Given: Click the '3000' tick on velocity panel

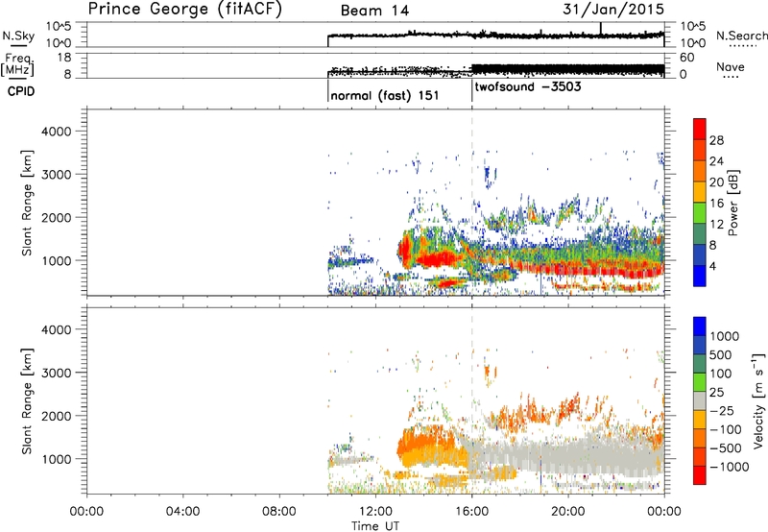Looking at the screenshot, I should (57, 373).
